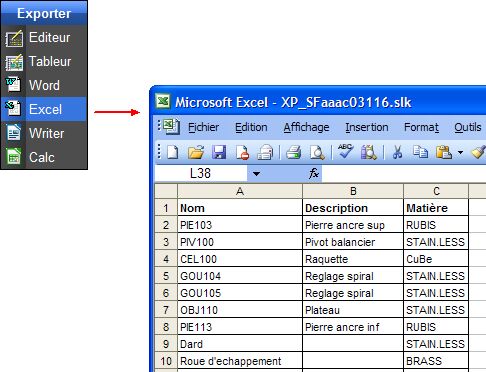The image size is (486, 372).
Task: Choose Calc export option
Action: point(44,157)
